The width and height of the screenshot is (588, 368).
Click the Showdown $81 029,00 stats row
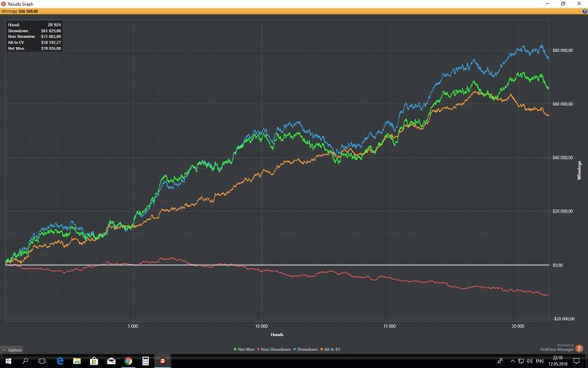[x=34, y=31]
